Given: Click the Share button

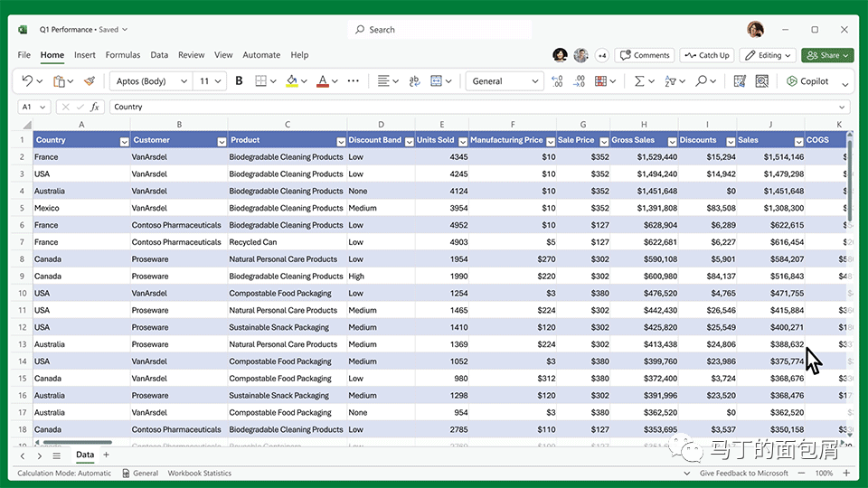Looking at the screenshot, I should [x=827, y=55].
